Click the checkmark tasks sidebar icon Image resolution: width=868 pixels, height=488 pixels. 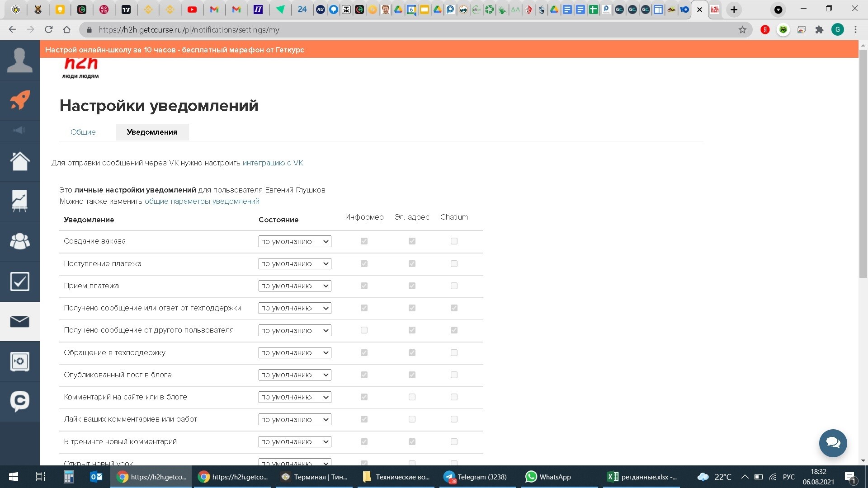pyautogui.click(x=20, y=281)
